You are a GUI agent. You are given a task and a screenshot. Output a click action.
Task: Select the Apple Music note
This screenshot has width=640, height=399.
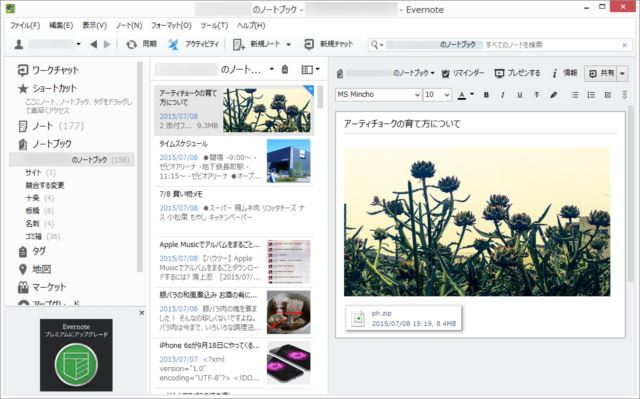pos(234,262)
